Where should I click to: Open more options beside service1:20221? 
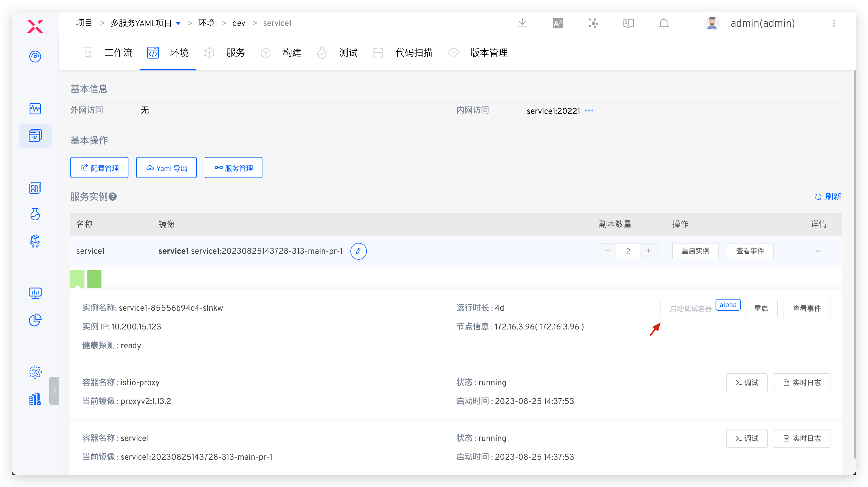(x=589, y=111)
